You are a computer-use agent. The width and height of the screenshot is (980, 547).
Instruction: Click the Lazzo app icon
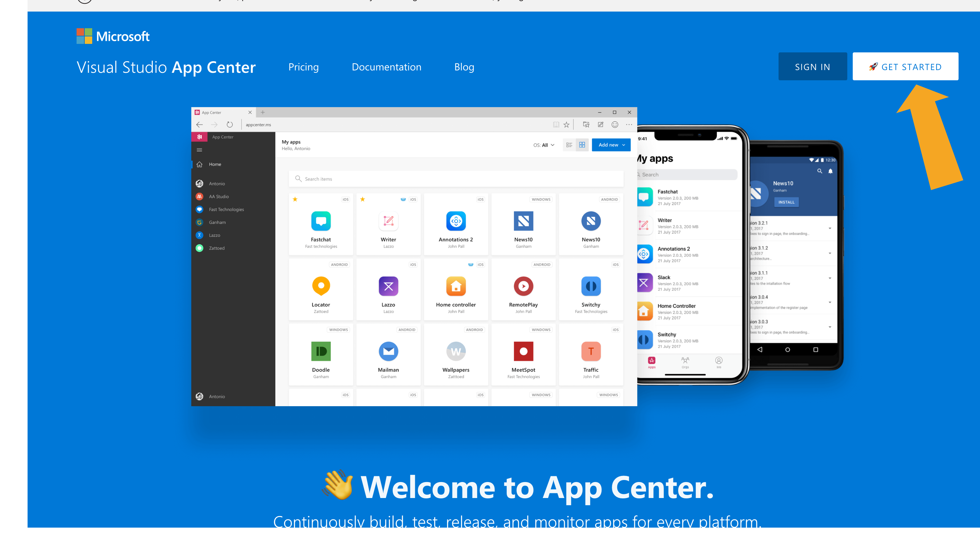tap(388, 286)
